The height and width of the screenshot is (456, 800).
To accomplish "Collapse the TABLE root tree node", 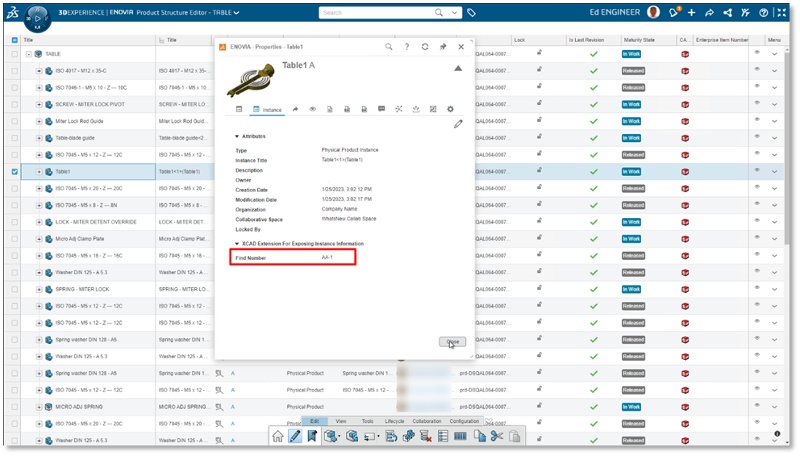I will click(29, 54).
